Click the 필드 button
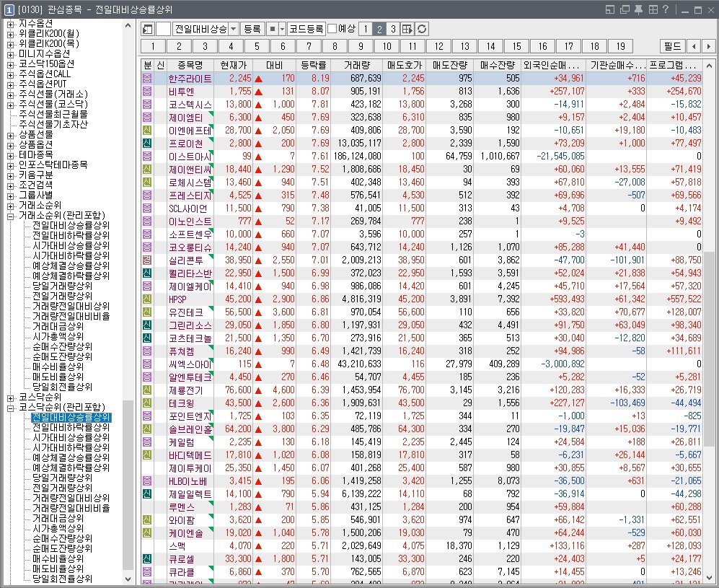Viewport: 719px width, 588px height. pyautogui.click(x=673, y=46)
